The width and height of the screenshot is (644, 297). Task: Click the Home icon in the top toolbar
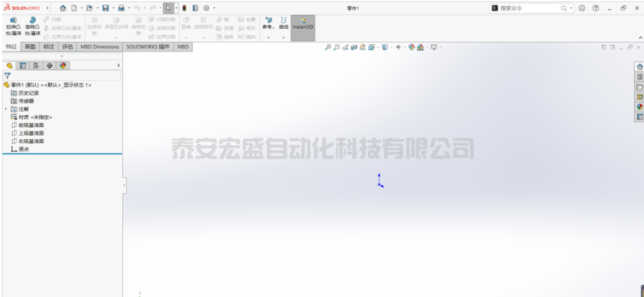(x=63, y=8)
